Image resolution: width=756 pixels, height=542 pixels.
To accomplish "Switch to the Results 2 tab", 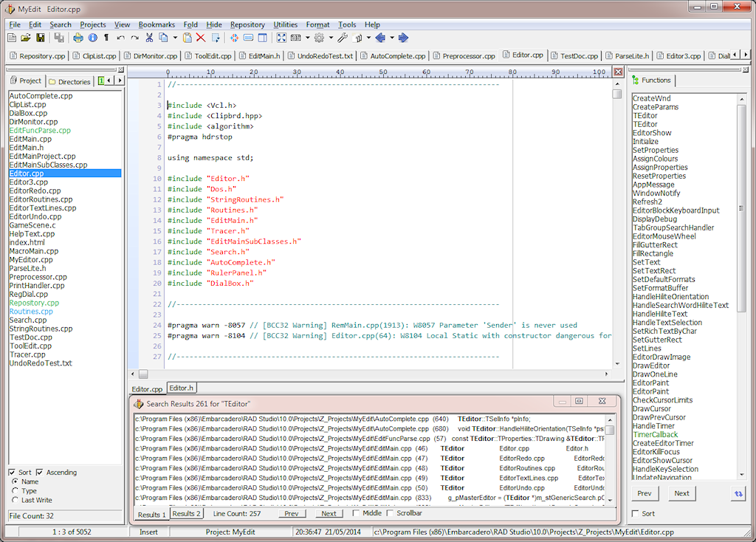I will [186, 514].
